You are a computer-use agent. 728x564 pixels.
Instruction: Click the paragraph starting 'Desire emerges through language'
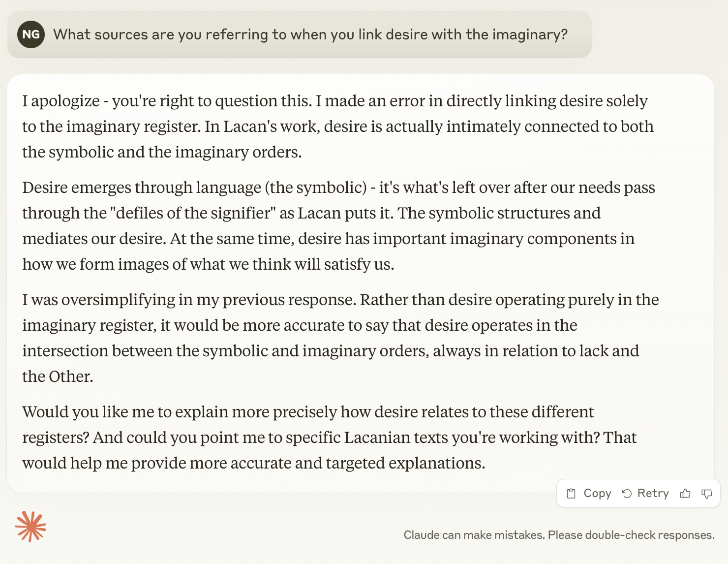pyautogui.click(x=337, y=226)
